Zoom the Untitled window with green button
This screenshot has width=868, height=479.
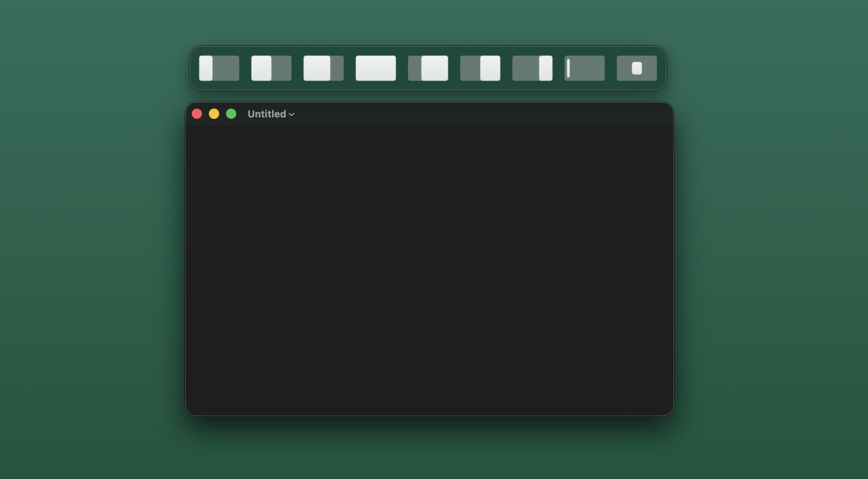pos(231,114)
